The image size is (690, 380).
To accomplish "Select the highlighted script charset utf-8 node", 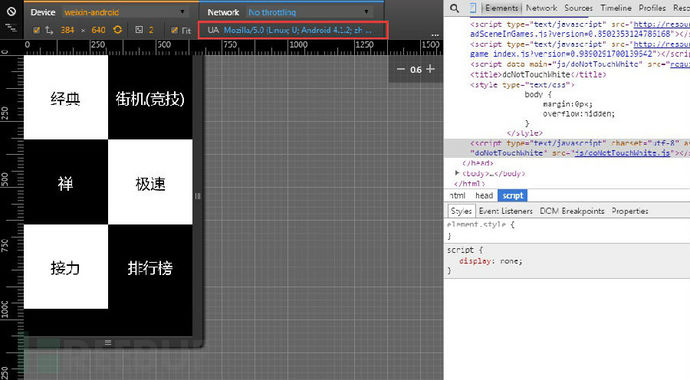I will [x=580, y=148].
